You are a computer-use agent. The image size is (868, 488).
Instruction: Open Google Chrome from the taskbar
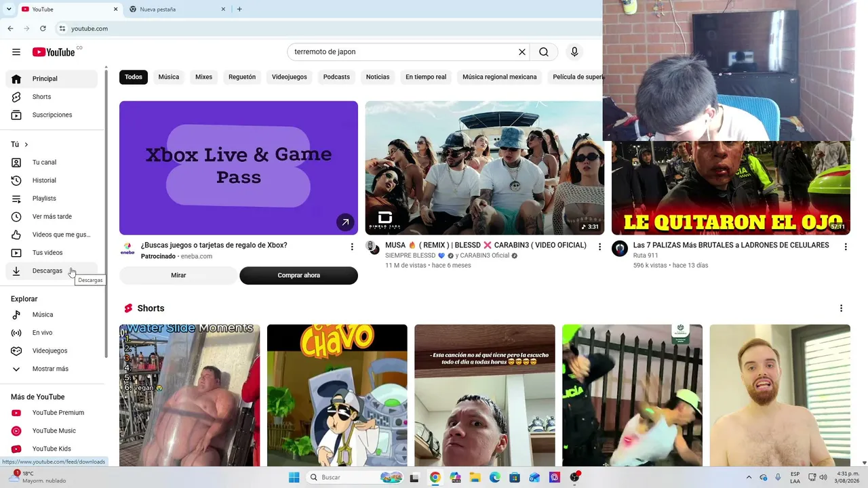(x=435, y=477)
